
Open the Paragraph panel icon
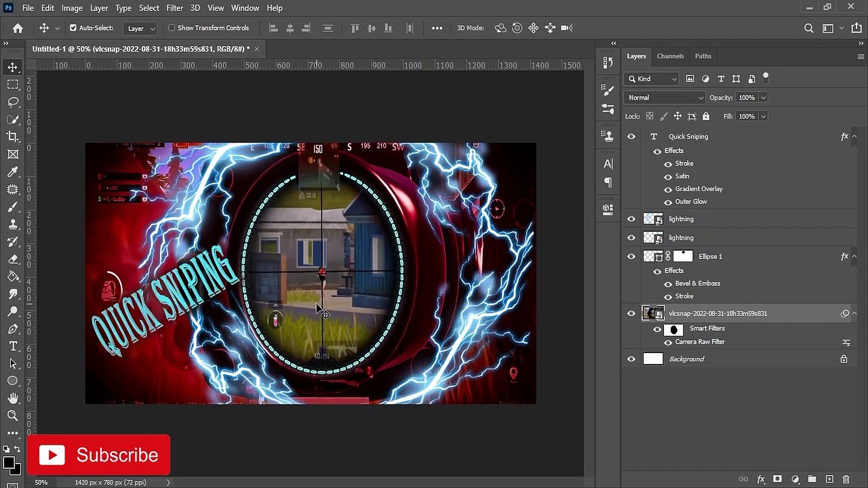click(608, 182)
